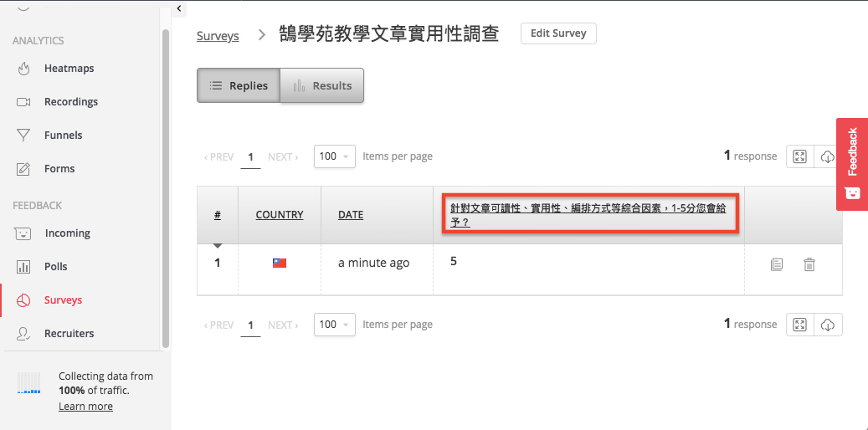Viewport: 868px width, 430px height.
Task: Click top download responses icon
Action: click(x=827, y=156)
